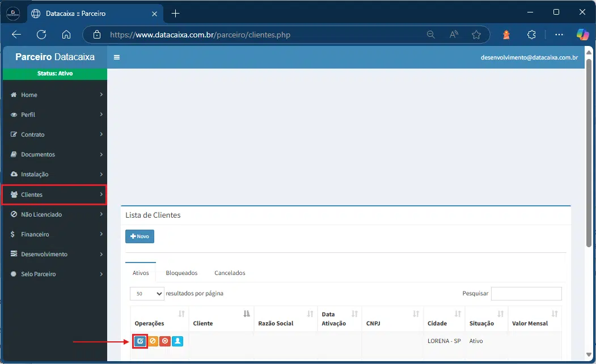Click the light-blue user icon in Operações
The height and width of the screenshot is (364, 596).
pyautogui.click(x=177, y=341)
